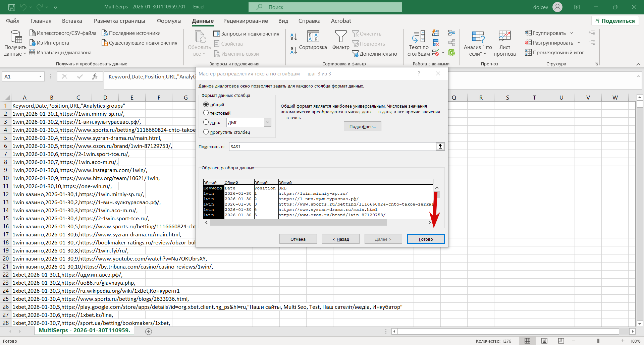Click the Text to Columns icon

[419, 37]
